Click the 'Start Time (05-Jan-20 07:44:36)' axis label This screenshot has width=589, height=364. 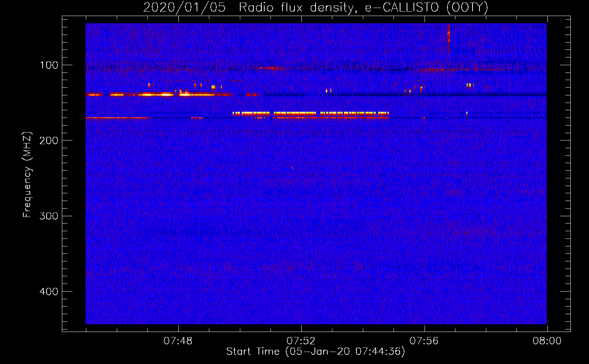pos(316,352)
